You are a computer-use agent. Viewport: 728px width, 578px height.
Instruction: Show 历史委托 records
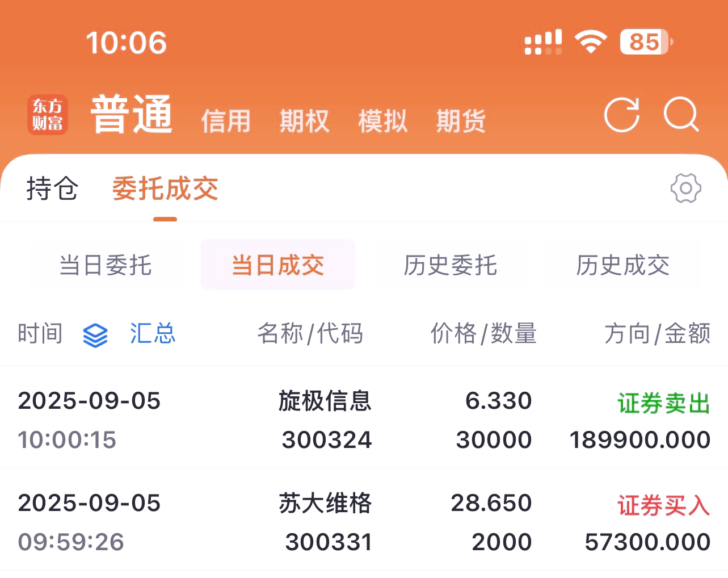pos(451,265)
